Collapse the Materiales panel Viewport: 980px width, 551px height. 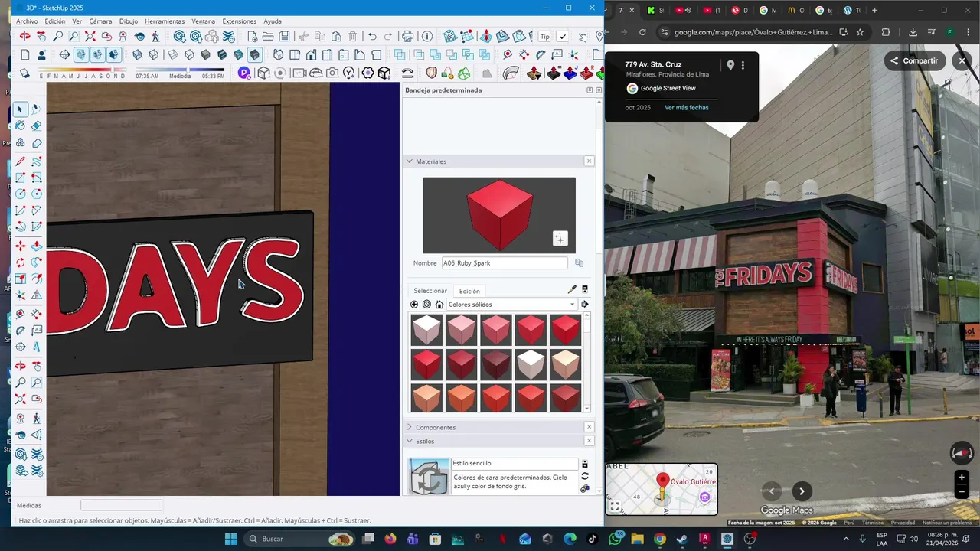(410, 161)
